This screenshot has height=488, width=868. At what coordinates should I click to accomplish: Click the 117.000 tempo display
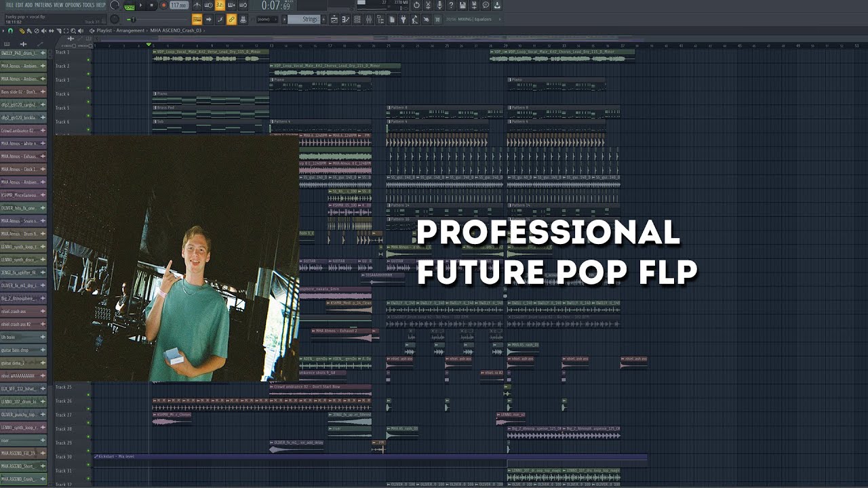click(x=179, y=5)
